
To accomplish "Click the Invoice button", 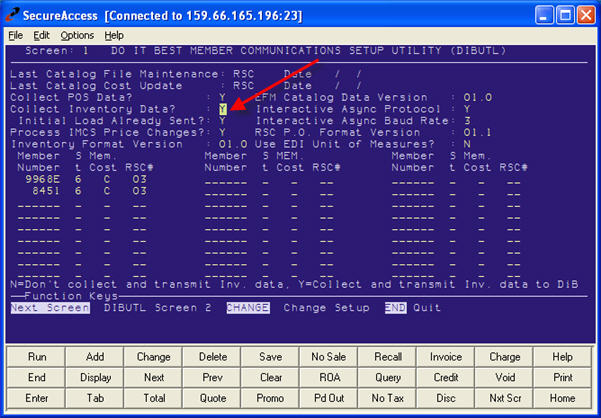I will [x=446, y=357].
